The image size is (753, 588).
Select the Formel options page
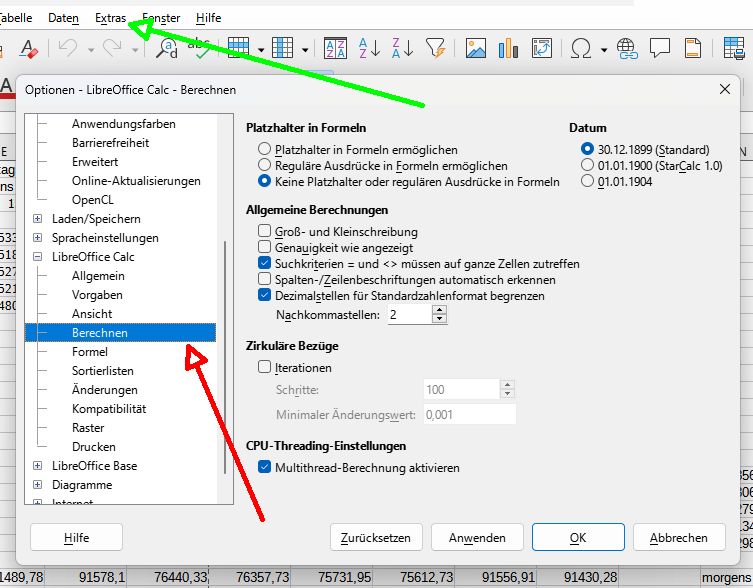tap(90, 352)
